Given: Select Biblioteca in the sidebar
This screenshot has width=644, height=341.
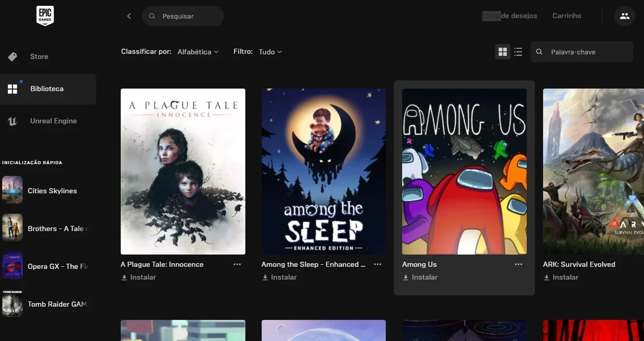Looking at the screenshot, I should coord(48,89).
